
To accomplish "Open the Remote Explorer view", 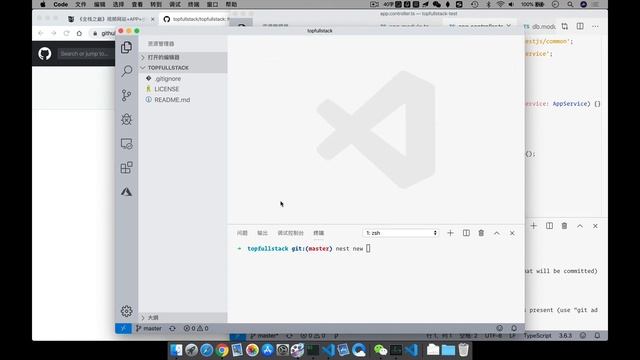I will 127,144.
